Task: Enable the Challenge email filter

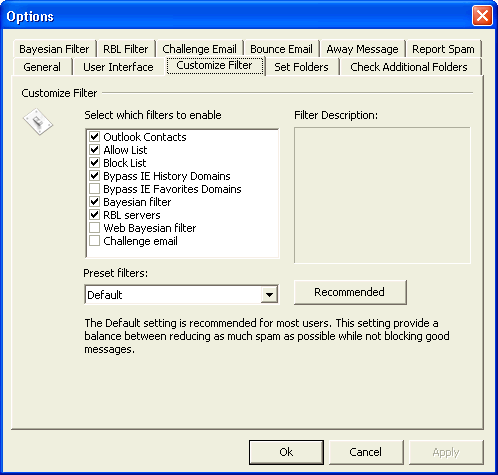Action: [x=95, y=240]
